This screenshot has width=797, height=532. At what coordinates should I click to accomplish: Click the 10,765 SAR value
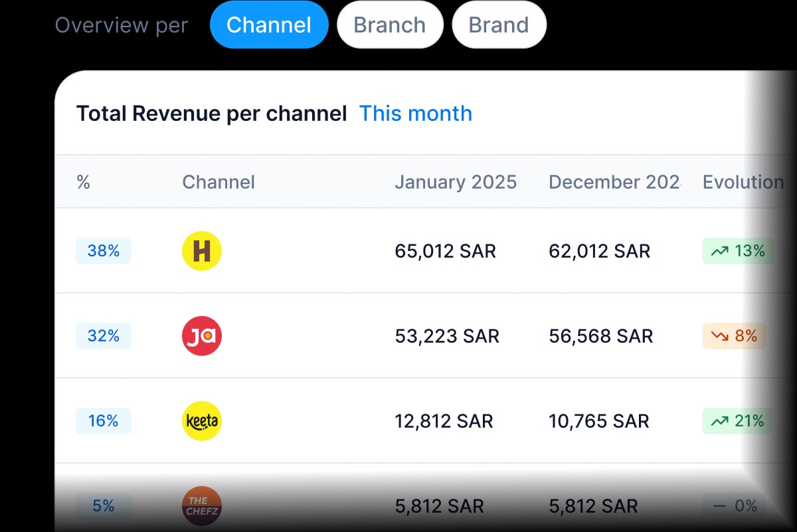point(599,421)
